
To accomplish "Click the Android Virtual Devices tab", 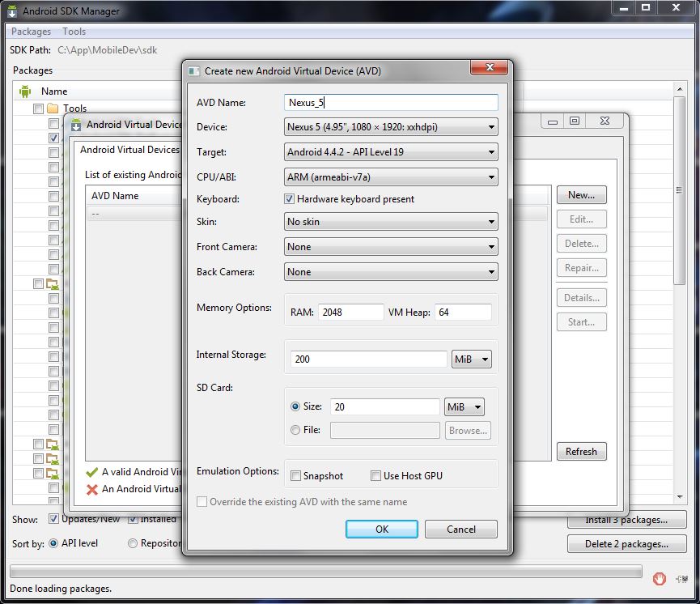I will (x=129, y=150).
